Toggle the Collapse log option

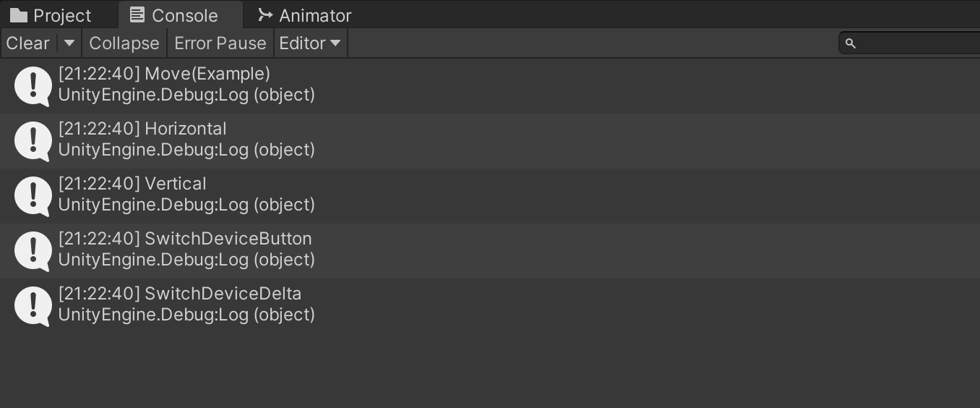124,43
